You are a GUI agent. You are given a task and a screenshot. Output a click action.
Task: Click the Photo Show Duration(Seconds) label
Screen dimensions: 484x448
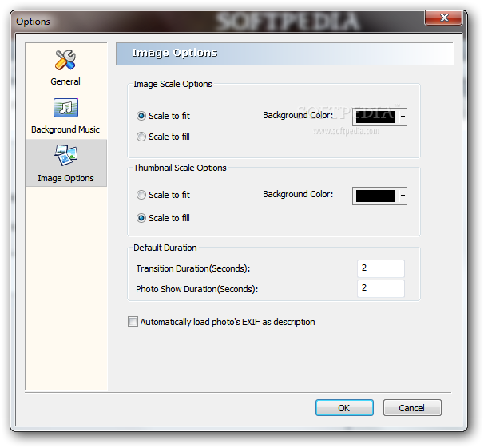click(x=197, y=289)
